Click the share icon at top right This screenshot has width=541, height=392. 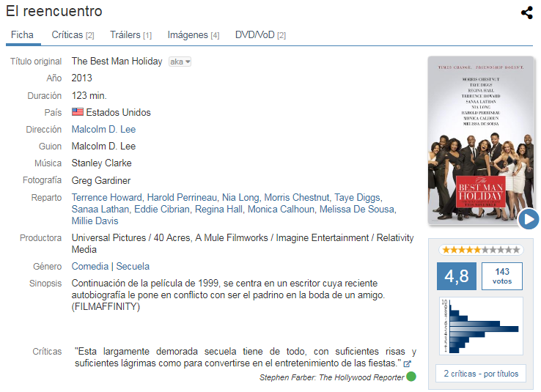pos(527,12)
